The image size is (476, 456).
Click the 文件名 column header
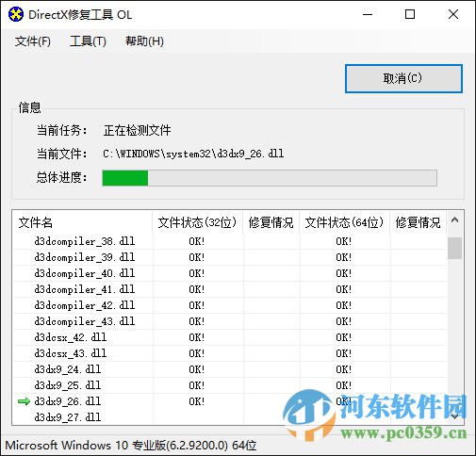[82, 222]
